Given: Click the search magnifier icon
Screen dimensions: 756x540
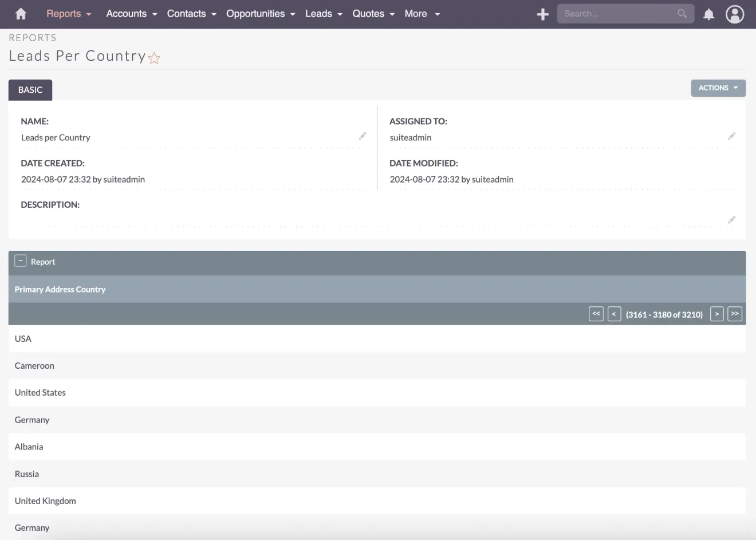Looking at the screenshot, I should pyautogui.click(x=681, y=13).
